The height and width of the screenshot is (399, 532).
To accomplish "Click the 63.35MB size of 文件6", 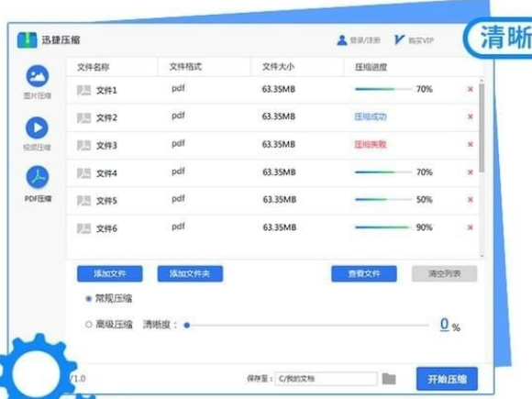I will tap(280, 227).
